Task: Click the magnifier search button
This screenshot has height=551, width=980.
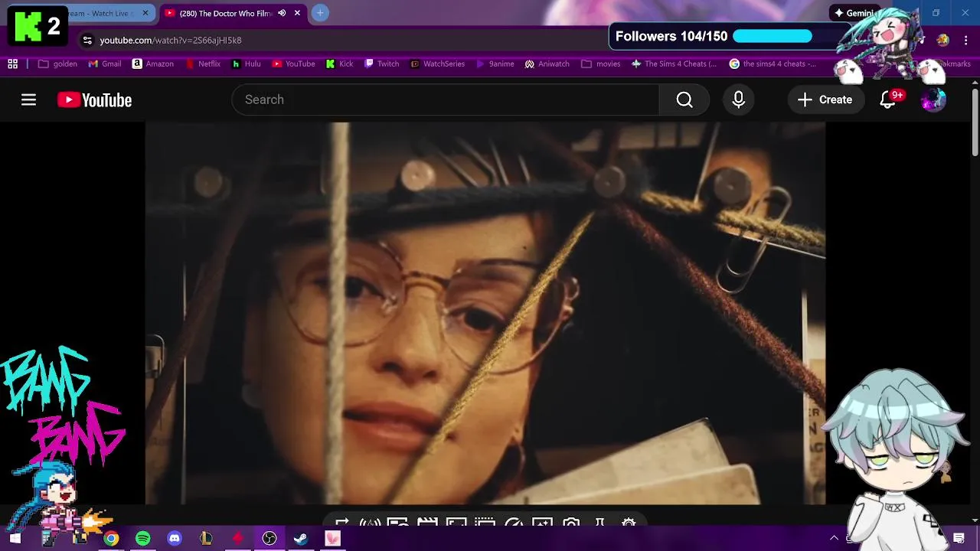Action: coord(684,99)
